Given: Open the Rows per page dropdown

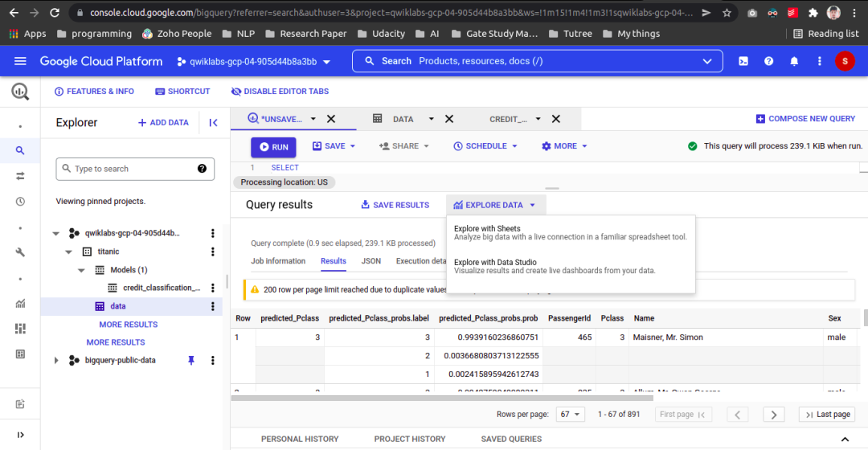Looking at the screenshot, I should tap(570, 415).
